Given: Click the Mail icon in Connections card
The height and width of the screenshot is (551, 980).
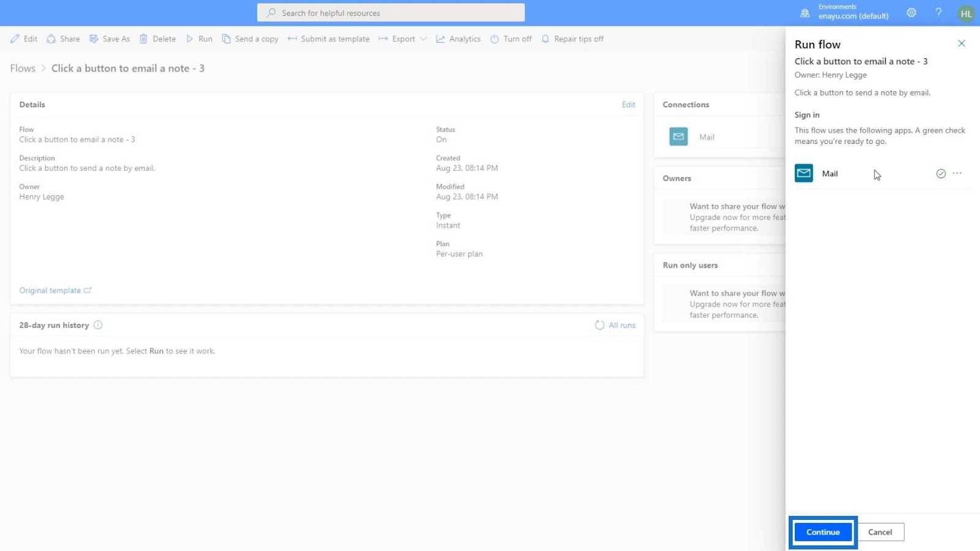Looking at the screenshot, I should [679, 137].
